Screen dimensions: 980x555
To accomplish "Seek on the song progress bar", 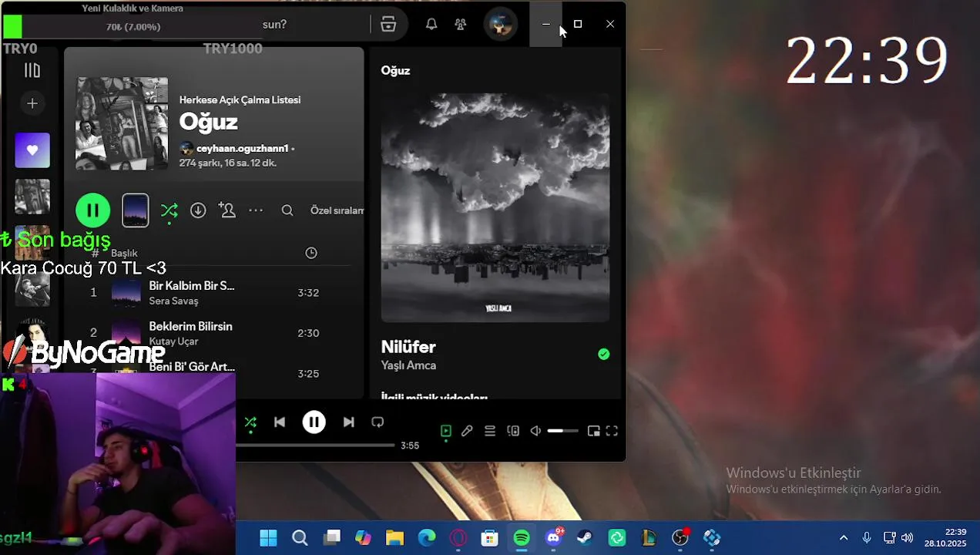I will coord(315,445).
